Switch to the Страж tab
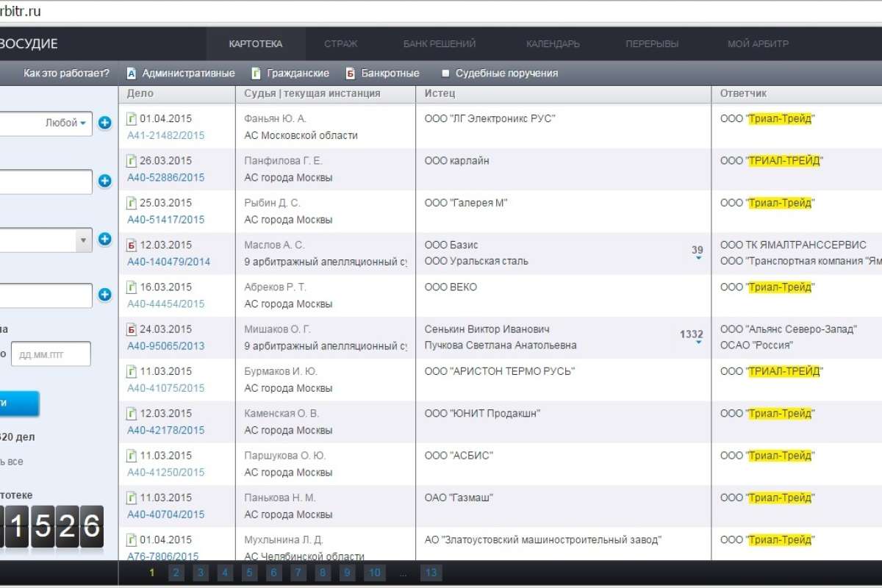 [x=341, y=44]
